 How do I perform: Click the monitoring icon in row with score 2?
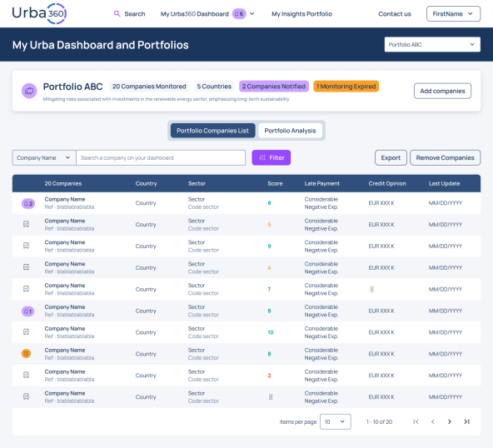[27, 375]
